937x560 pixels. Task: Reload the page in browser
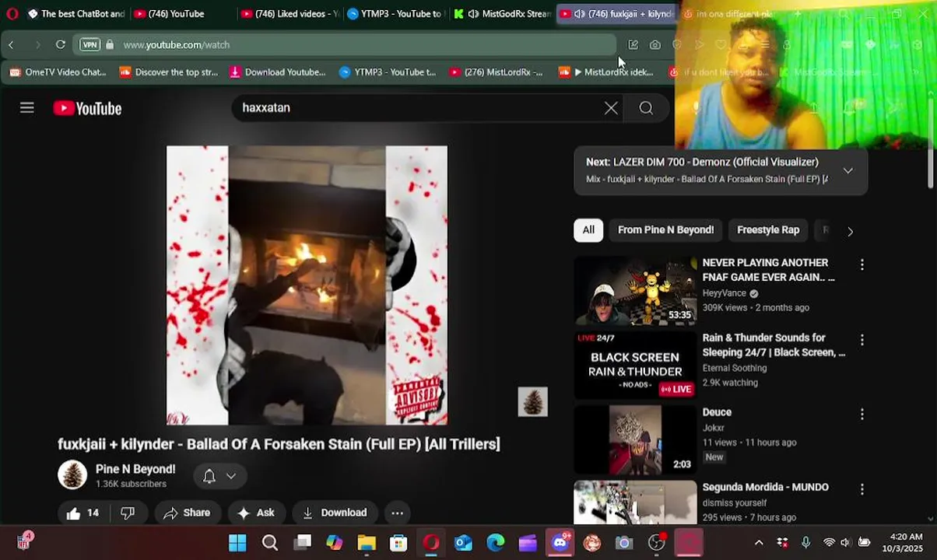coord(60,45)
